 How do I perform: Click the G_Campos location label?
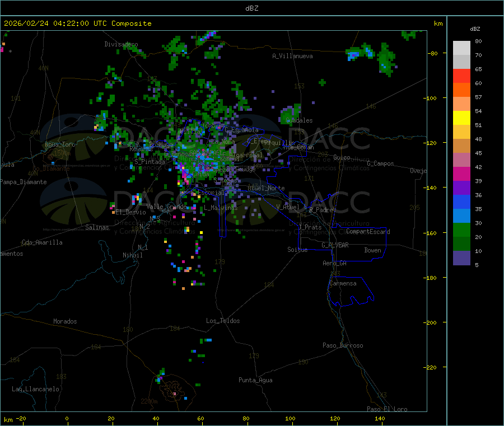[380, 163]
